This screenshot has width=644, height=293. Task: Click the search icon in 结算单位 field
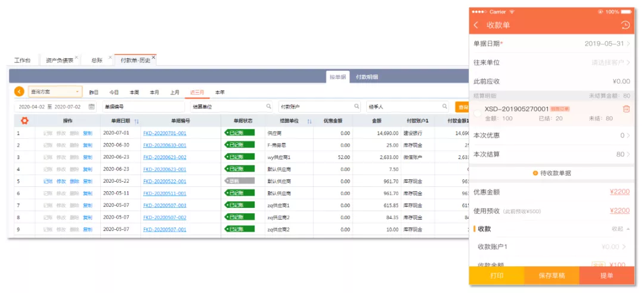pos(268,107)
